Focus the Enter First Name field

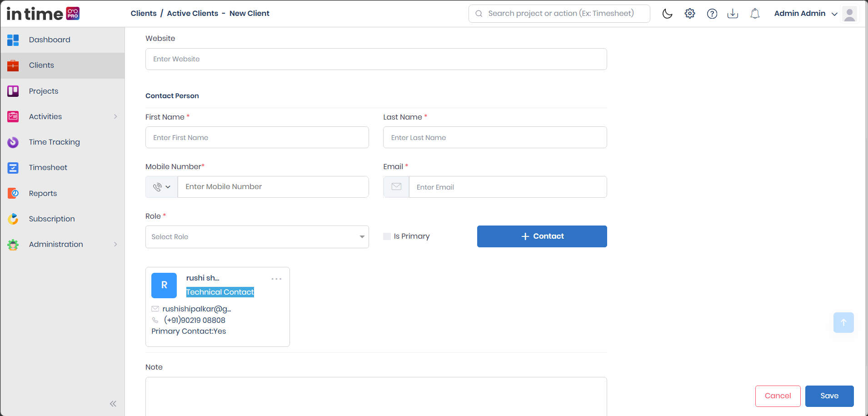[x=257, y=137]
